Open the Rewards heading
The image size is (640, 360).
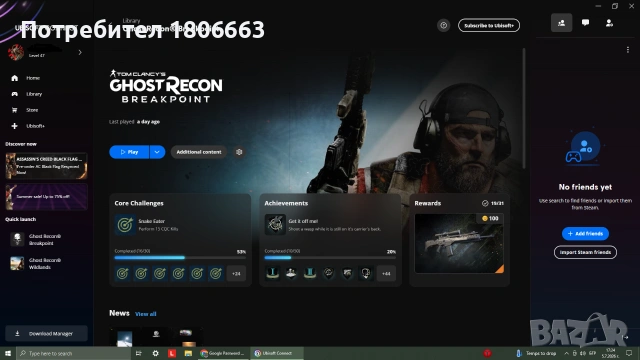pyautogui.click(x=428, y=203)
